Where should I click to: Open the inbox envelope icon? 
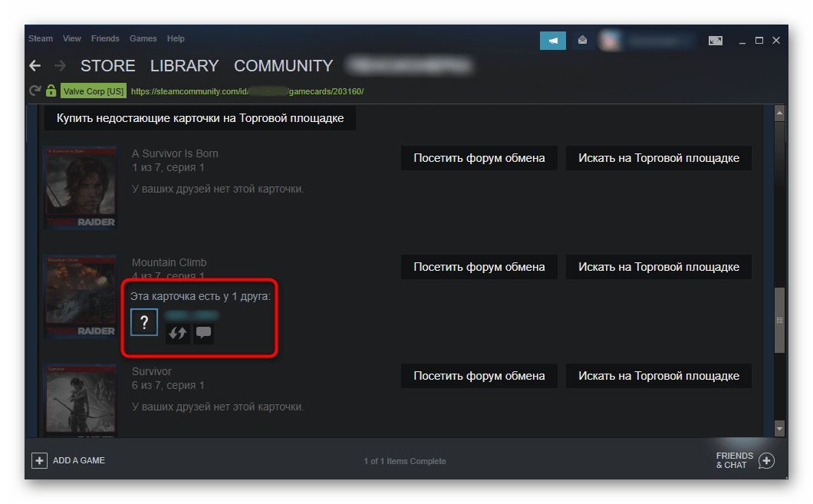pos(582,41)
